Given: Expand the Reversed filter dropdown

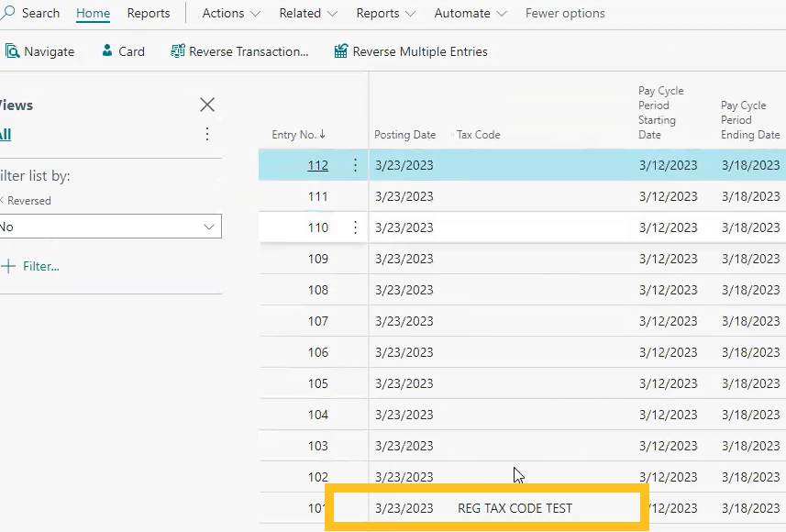Looking at the screenshot, I should tap(207, 227).
